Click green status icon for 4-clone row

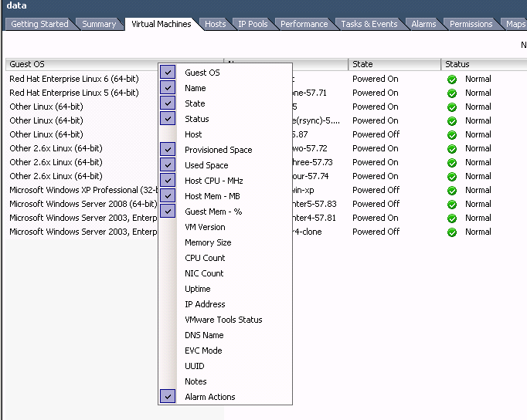(x=452, y=232)
